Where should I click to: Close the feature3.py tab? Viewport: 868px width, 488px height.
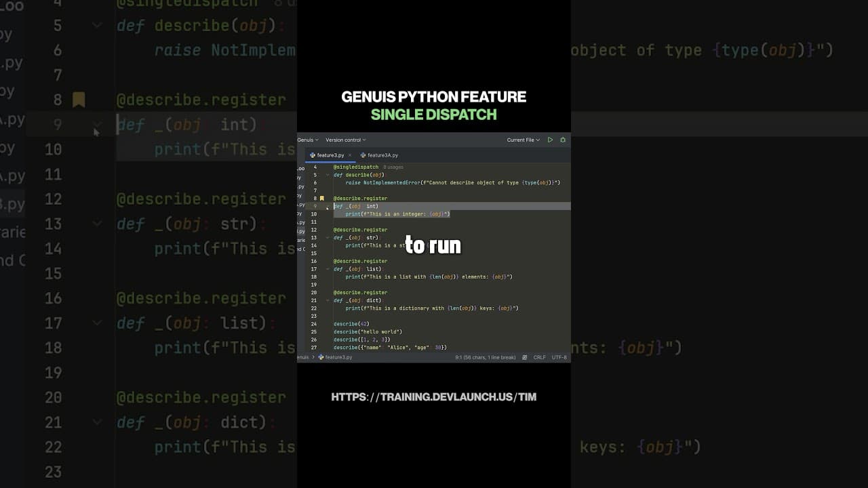(x=349, y=155)
